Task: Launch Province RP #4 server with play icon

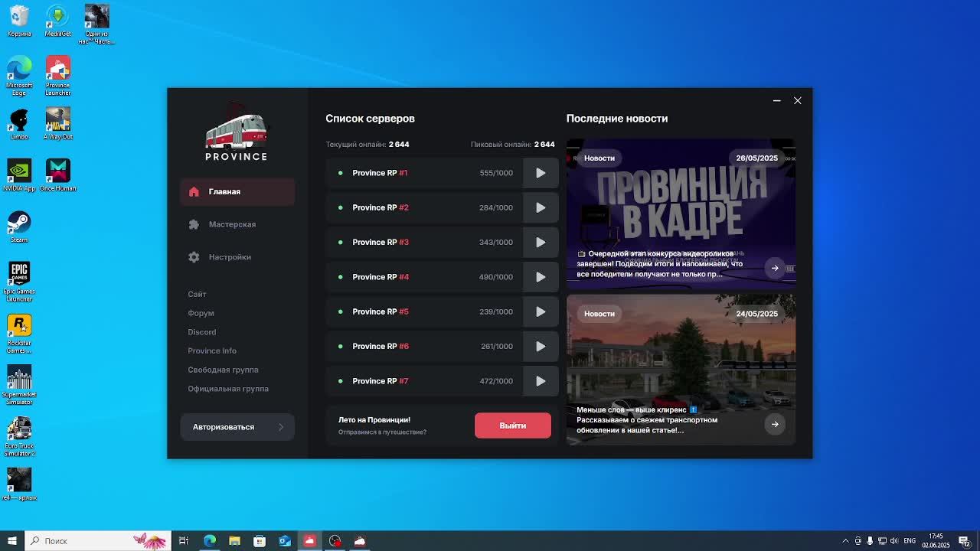Action: pos(541,277)
